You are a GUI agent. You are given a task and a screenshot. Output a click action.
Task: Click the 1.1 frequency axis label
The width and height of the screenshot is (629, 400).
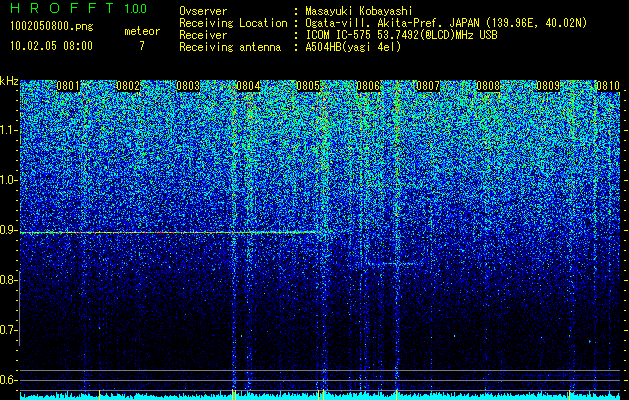coord(8,130)
